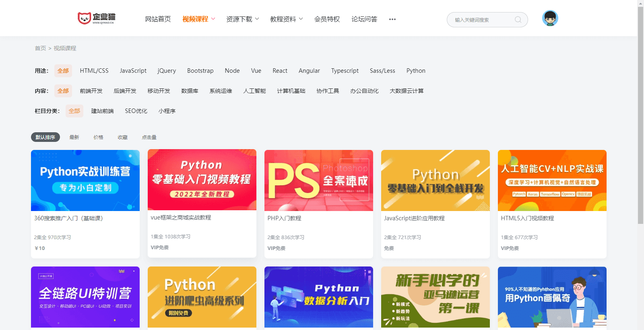Open 用Python画佩奇 thumbnail
The width and height of the screenshot is (644, 330).
[x=552, y=297]
